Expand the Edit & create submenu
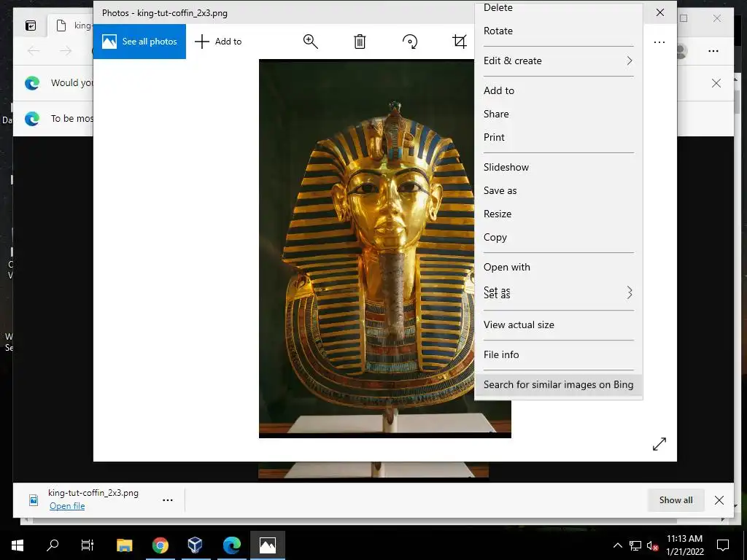 [x=559, y=61]
